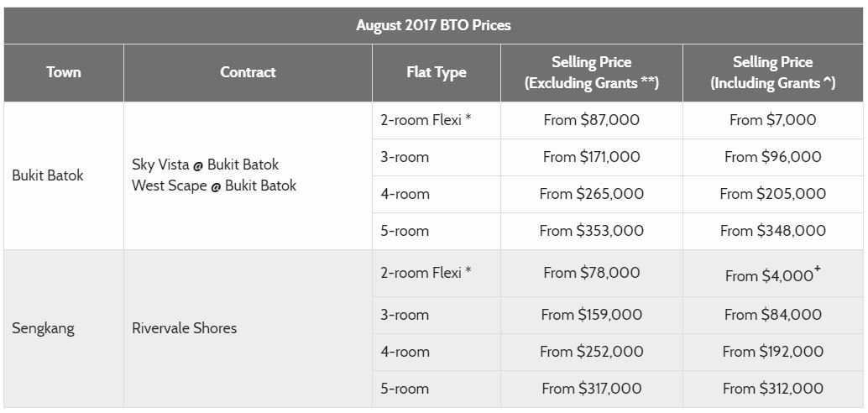
Task: Click the From $4,000 price cell
Action: 773,274
